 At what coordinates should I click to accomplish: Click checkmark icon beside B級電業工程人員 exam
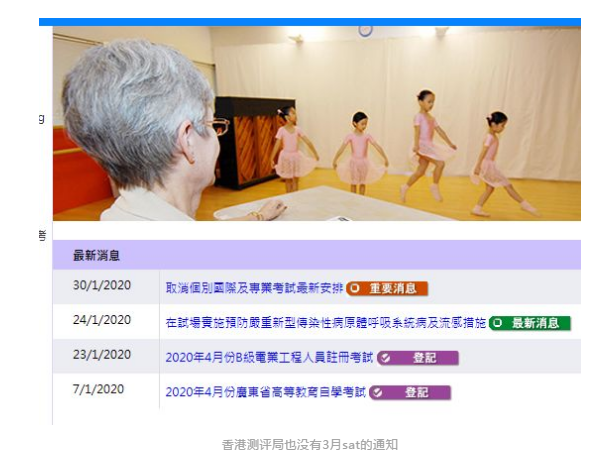pos(385,357)
